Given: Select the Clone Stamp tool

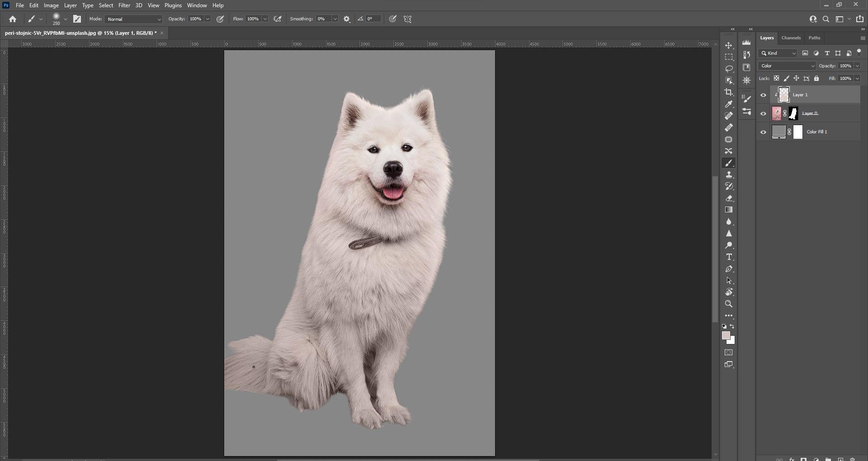Looking at the screenshot, I should pyautogui.click(x=729, y=175).
